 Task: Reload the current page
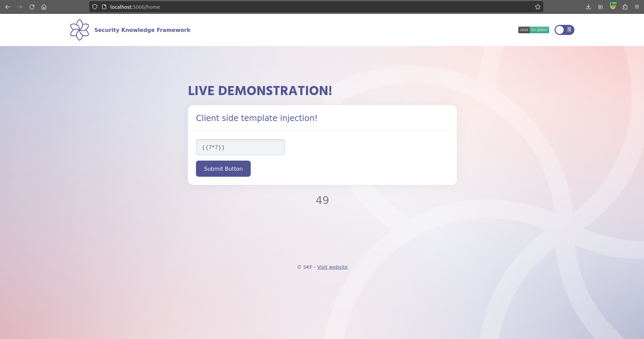[32, 7]
